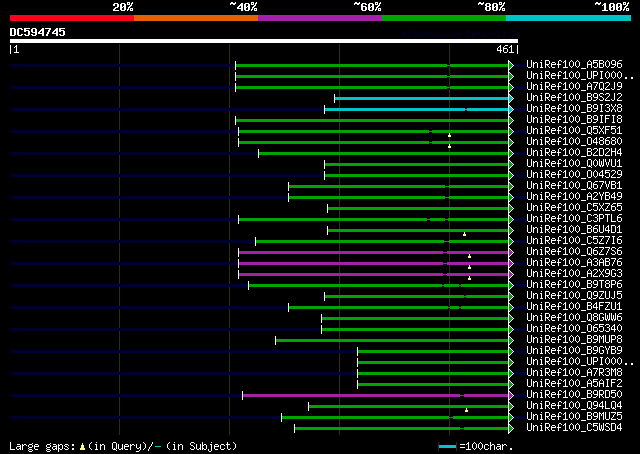Select the UniRef100_A2X9G3 label
The image size is (640, 454).
574,274
